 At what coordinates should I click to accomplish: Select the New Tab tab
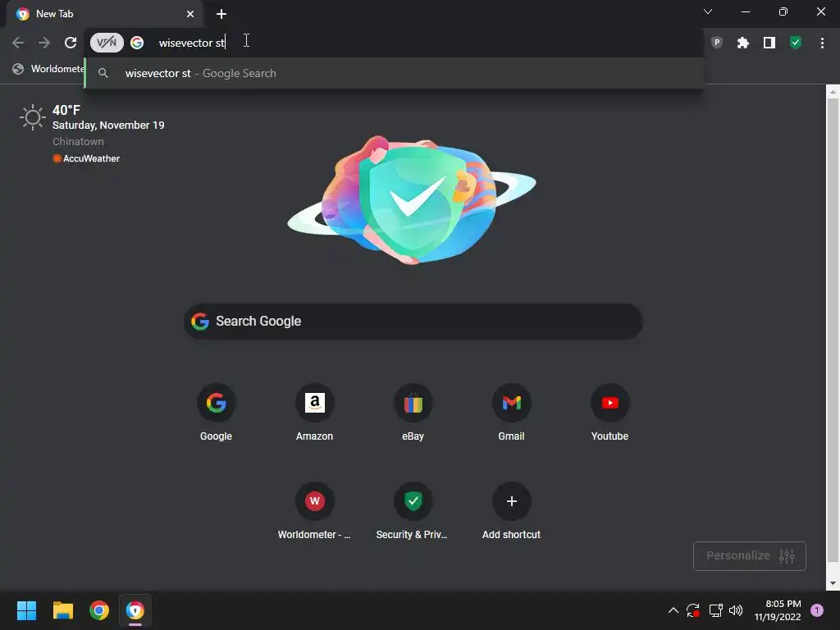(104, 14)
